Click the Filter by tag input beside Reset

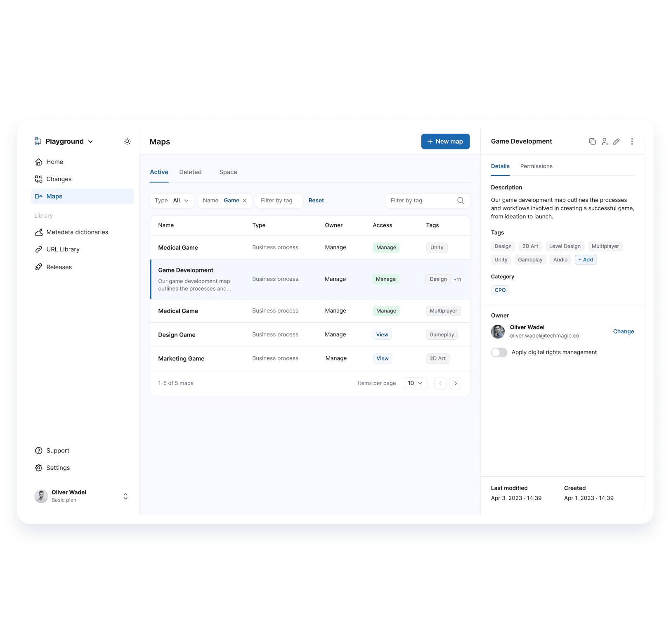pyautogui.click(x=279, y=201)
